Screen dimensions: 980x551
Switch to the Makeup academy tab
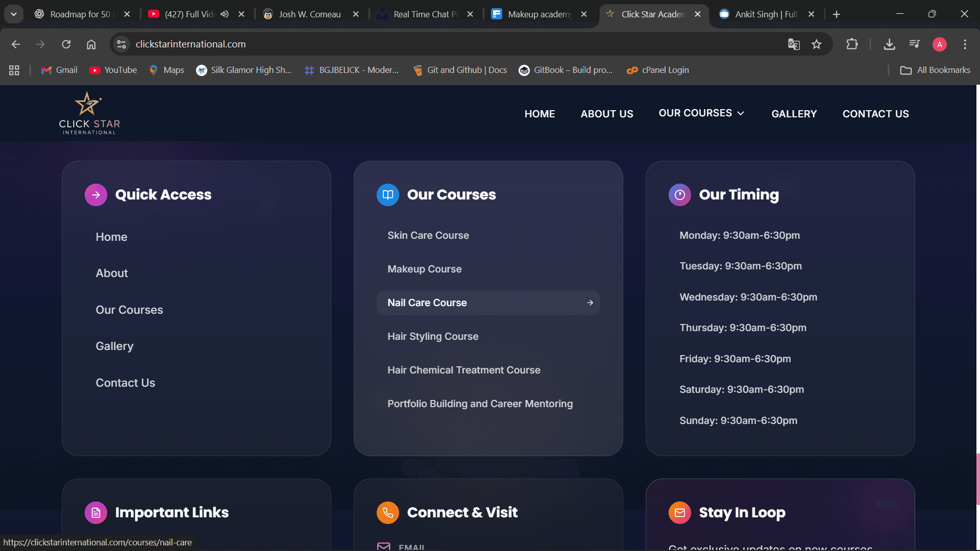(539, 14)
